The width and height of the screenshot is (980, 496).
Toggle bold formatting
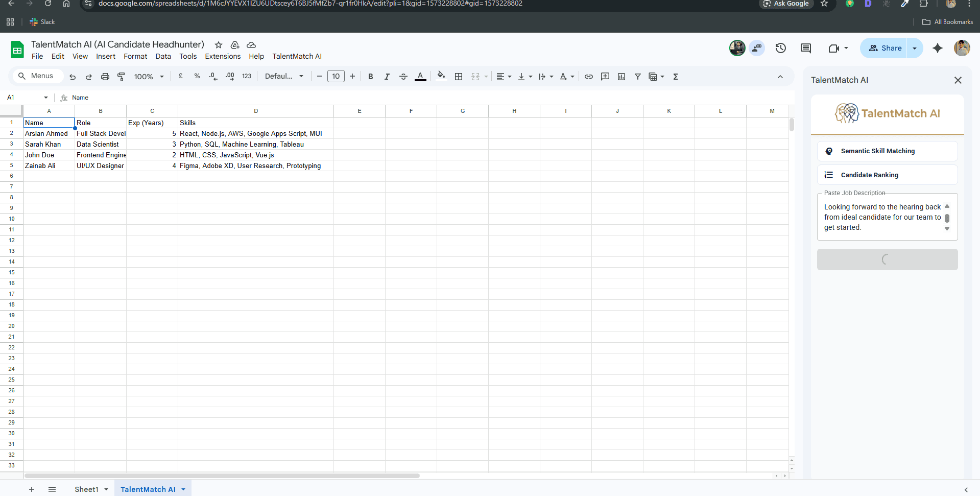(371, 77)
